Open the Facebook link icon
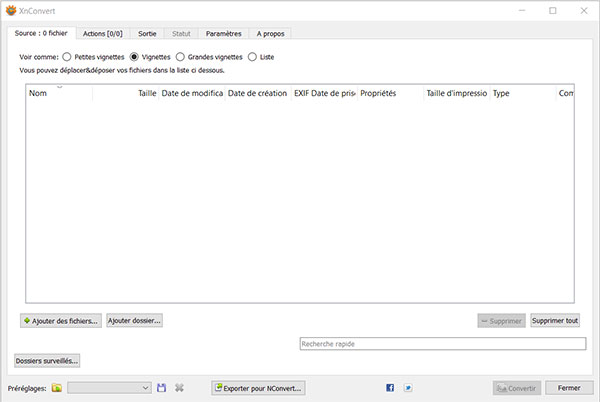The height and width of the screenshot is (402, 600). [x=390, y=388]
